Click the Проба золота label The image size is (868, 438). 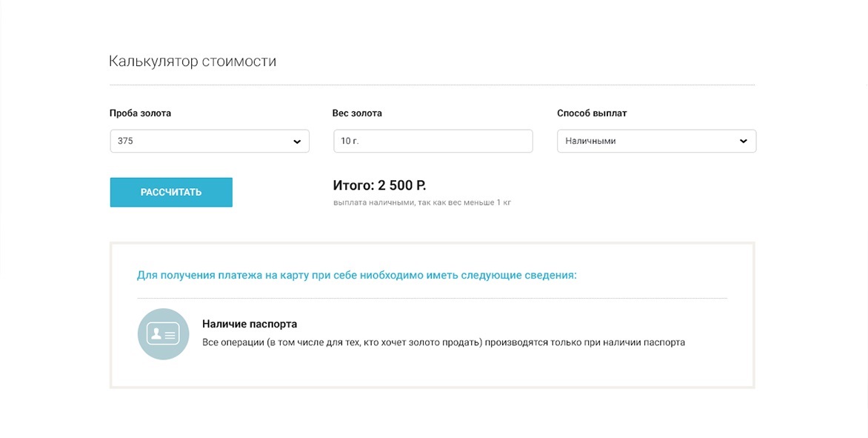pyautogui.click(x=140, y=113)
